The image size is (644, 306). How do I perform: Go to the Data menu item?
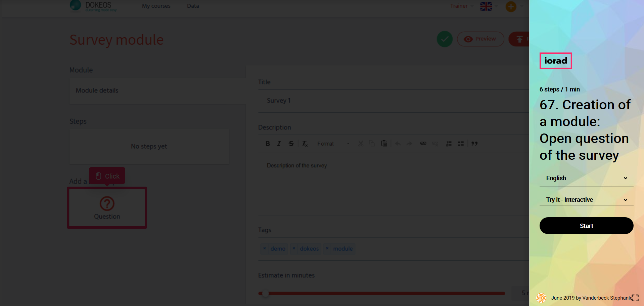click(193, 6)
